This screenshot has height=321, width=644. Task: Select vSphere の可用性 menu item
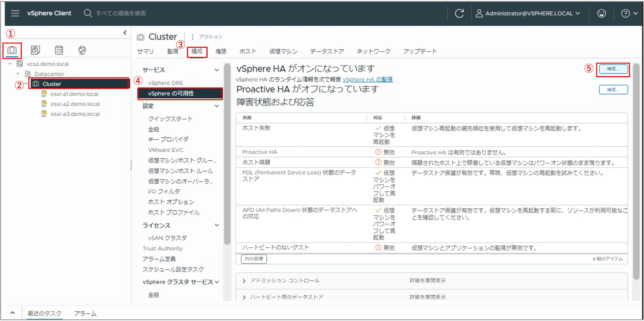tap(180, 93)
